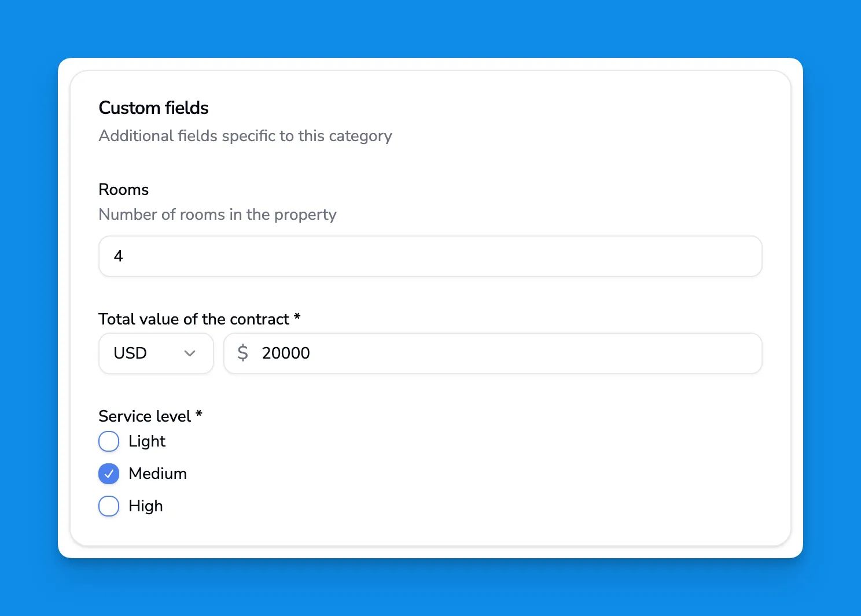The height and width of the screenshot is (616, 861).
Task: Expand the currency selection combo box
Action: click(x=156, y=353)
